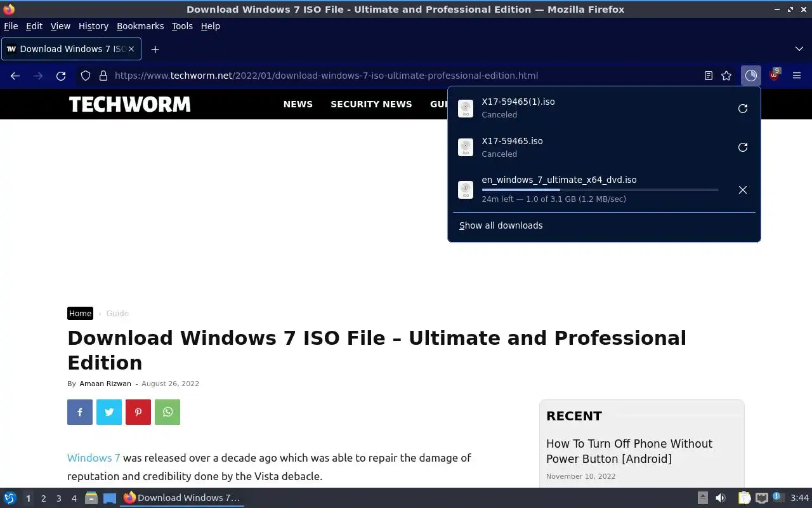Open the NEWS section link

298,104
